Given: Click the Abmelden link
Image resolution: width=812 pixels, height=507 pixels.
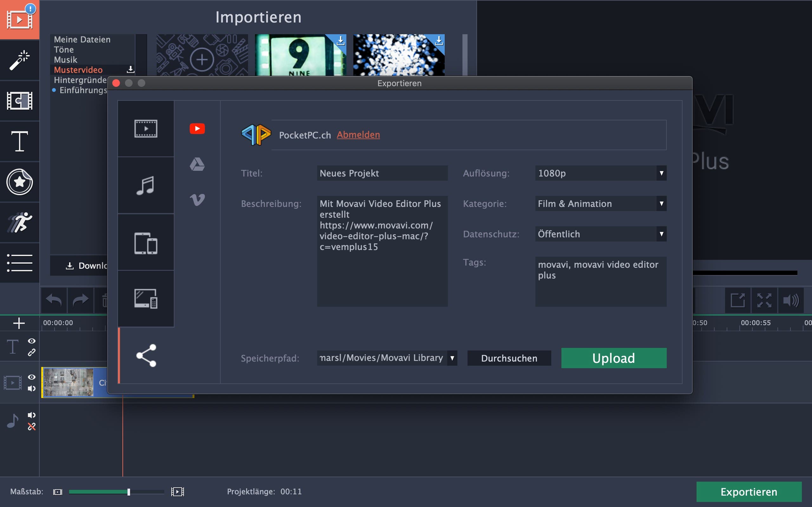Looking at the screenshot, I should tap(358, 135).
